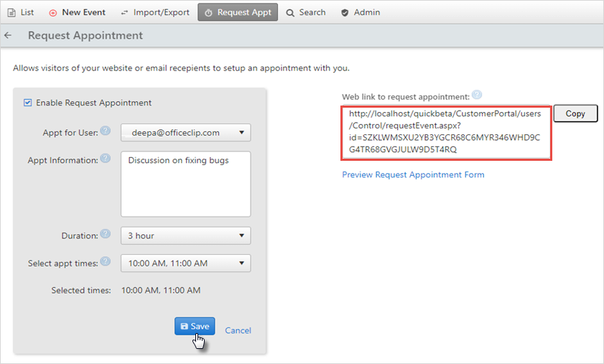Select the Request Appt tab

(238, 12)
